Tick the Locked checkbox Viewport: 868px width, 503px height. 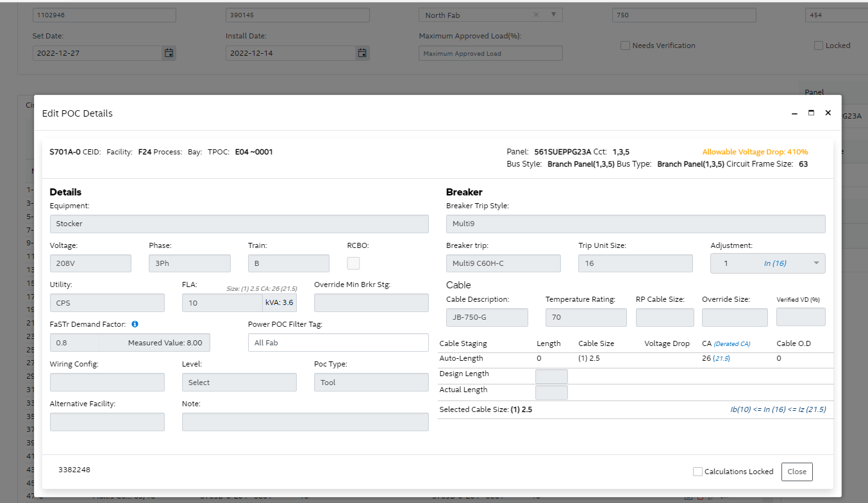pyautogui.click(x=819, y=45)
